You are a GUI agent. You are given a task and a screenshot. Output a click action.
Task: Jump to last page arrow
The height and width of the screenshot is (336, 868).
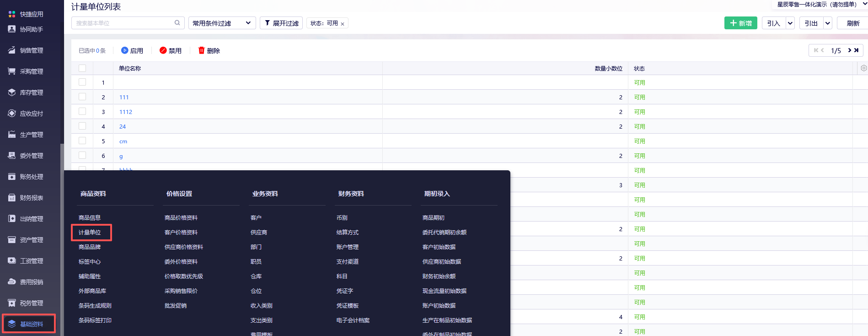(856, 50)
